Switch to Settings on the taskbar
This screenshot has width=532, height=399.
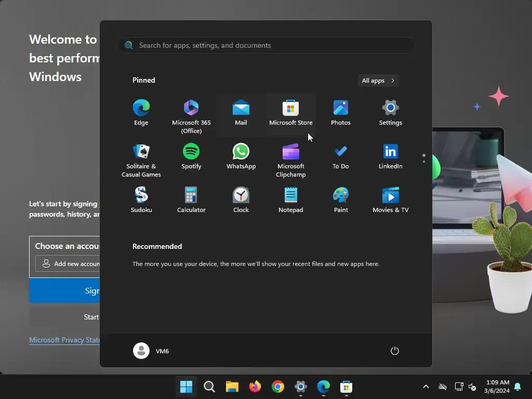[301, 387]
